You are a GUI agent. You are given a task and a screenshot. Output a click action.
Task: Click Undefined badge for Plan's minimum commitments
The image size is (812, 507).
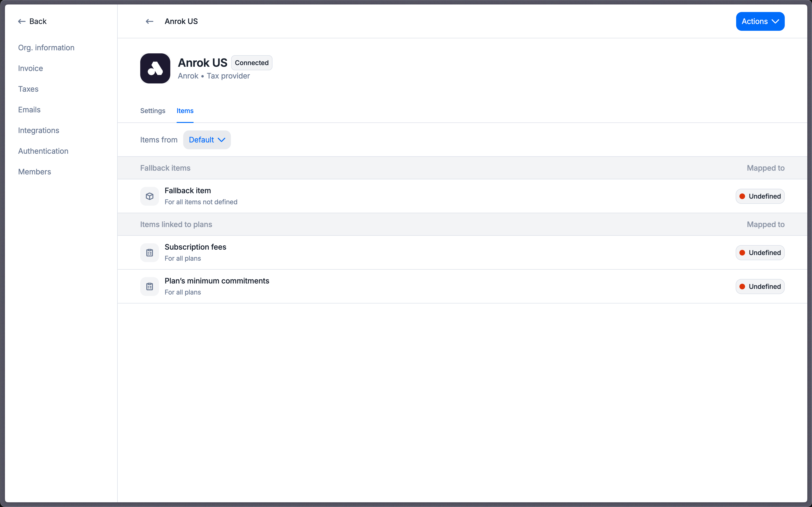click(x=760, y=286)
